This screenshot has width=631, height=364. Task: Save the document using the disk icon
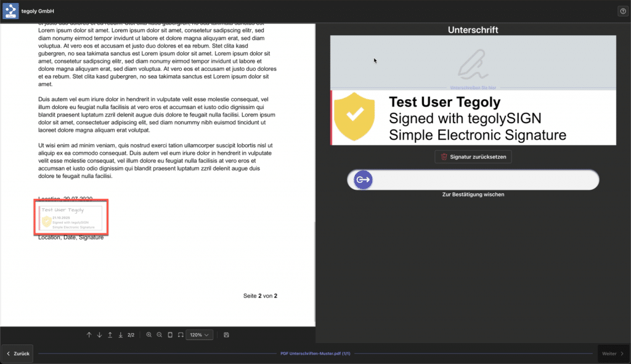click(x=227, y=335)
